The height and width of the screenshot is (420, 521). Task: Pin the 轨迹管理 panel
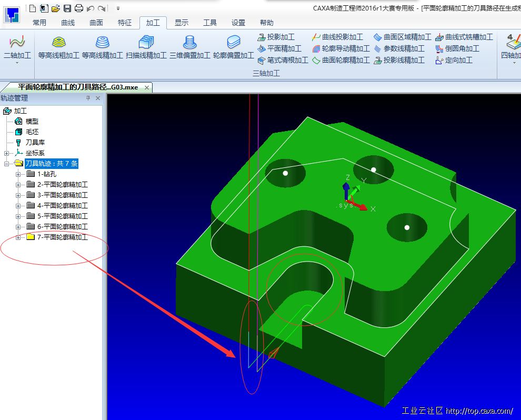point(88,98)
